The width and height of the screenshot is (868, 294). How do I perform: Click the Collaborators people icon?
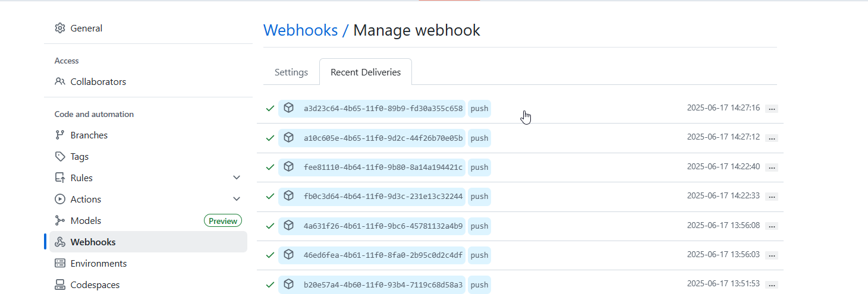59,82
